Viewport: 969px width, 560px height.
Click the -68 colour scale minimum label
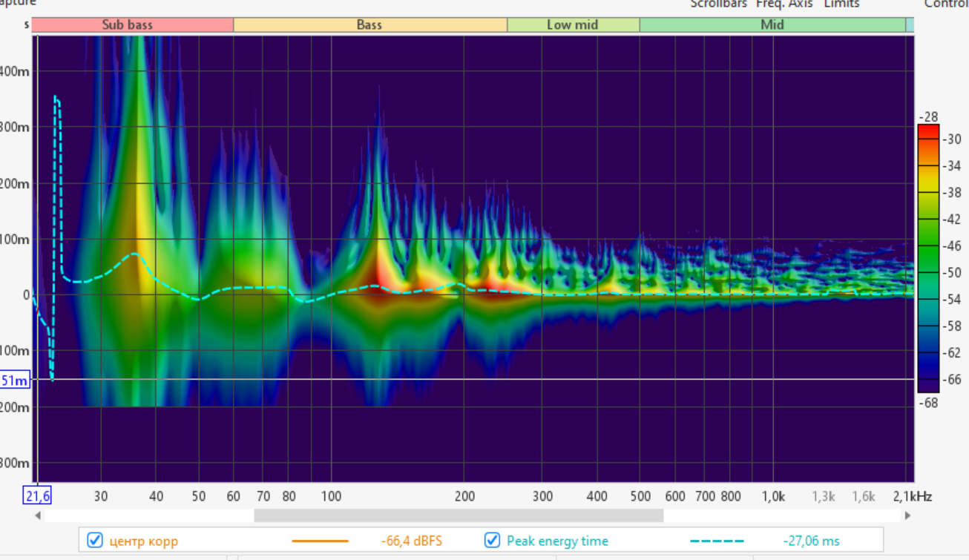point(928,403)
